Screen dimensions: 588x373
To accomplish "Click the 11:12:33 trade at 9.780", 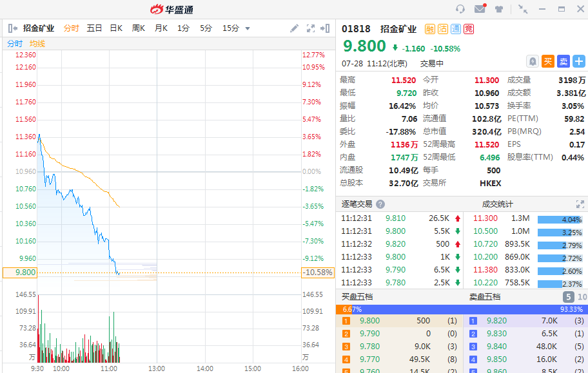I will pos(400,283).
